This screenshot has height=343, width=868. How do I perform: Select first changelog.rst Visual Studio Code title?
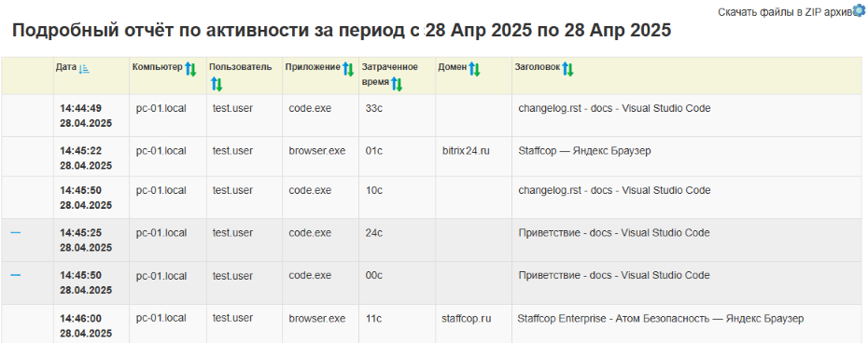pos(614,108)
